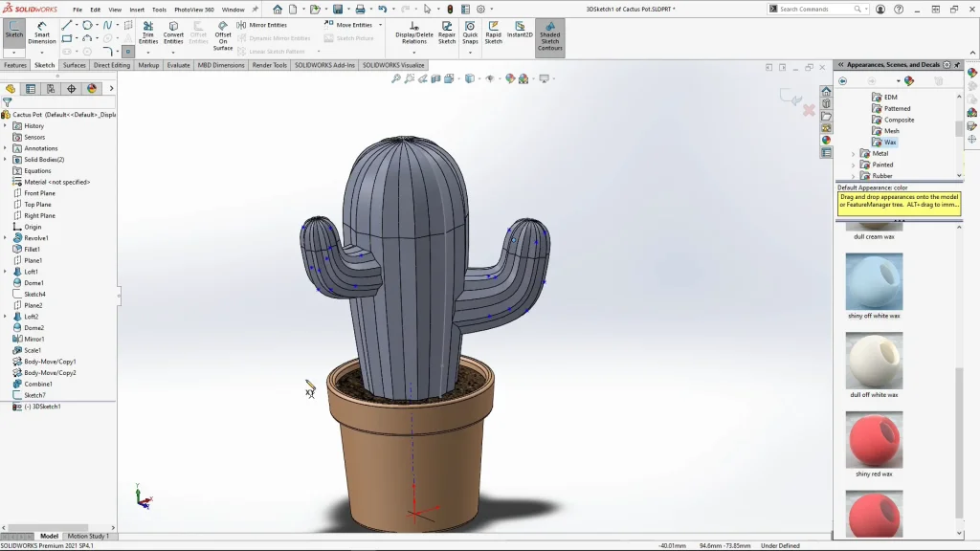Switch to the Evaluate tab
This screenshot has height=551, width=980.
(178, 65)
